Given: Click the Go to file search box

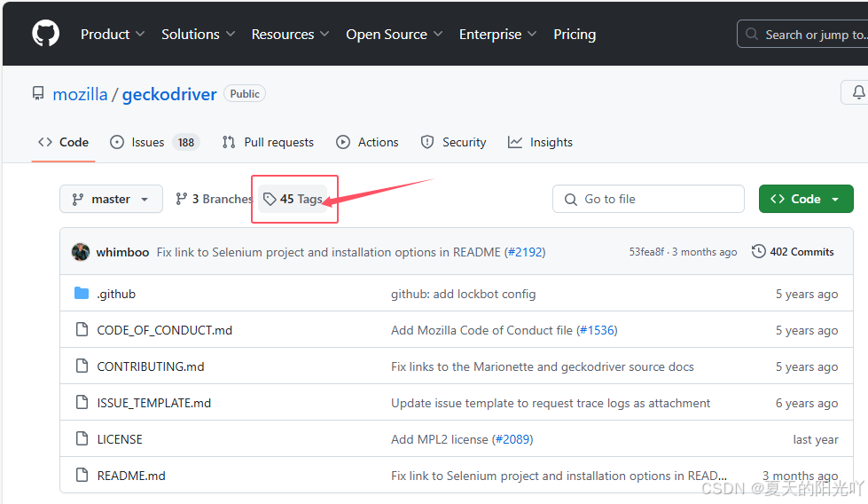Looking at the screenshot, I should click(648, 199).
